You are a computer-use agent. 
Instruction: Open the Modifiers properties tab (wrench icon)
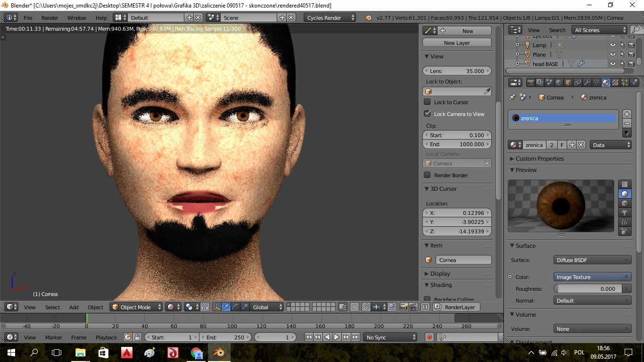[587, 82]
